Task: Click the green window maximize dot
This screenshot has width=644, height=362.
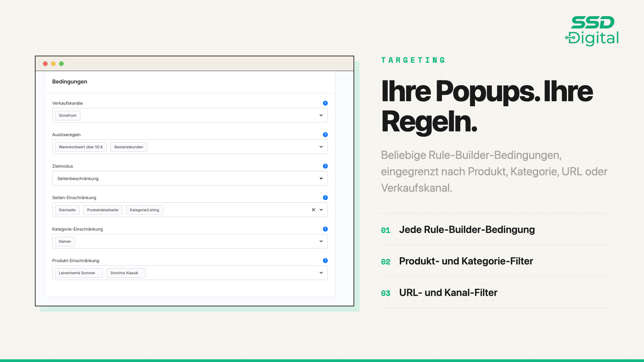Action: click(61, 64)
